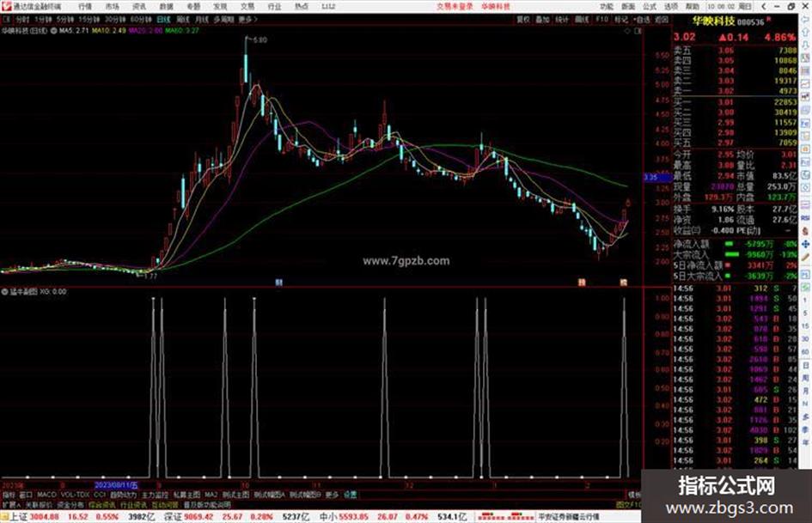This screenshot has height=523, width=812.
Task: Click the collapse icon left of 分时
Action: (x=7, y=19)
